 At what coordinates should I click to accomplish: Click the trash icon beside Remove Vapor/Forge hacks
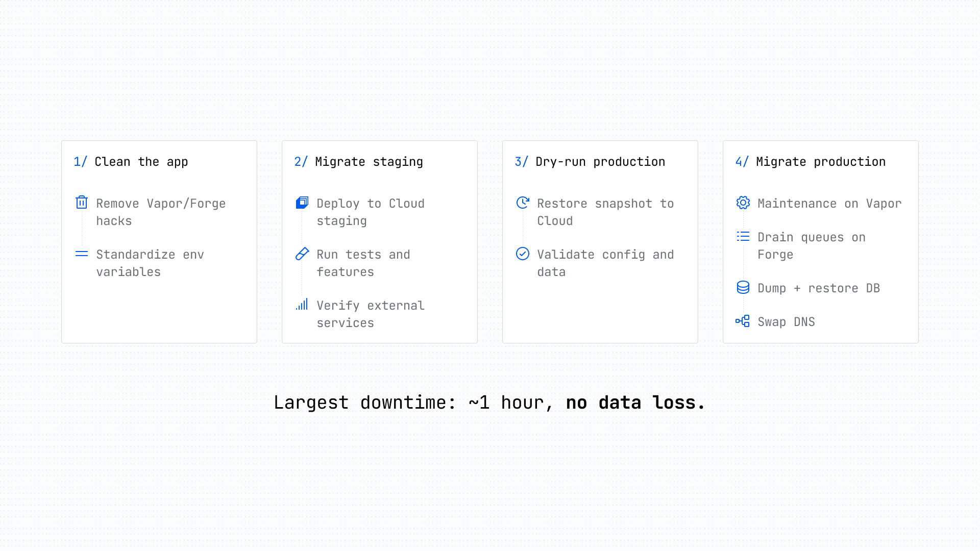click(82, 203)
